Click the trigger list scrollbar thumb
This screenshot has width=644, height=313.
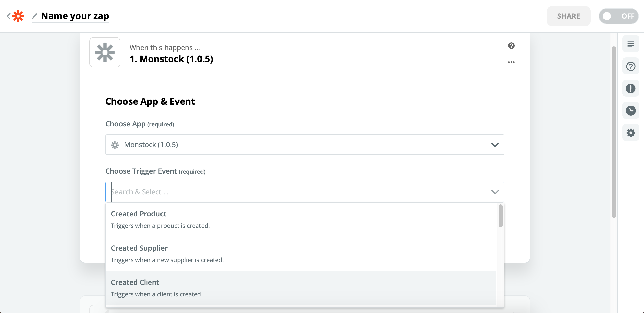pyautogui.click(x=500, y=216)
